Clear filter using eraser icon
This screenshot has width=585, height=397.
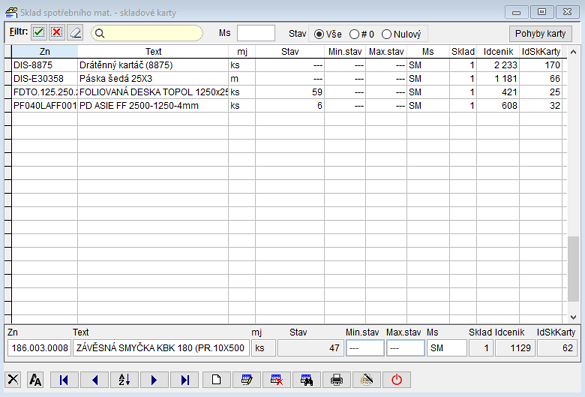point(75,33)
